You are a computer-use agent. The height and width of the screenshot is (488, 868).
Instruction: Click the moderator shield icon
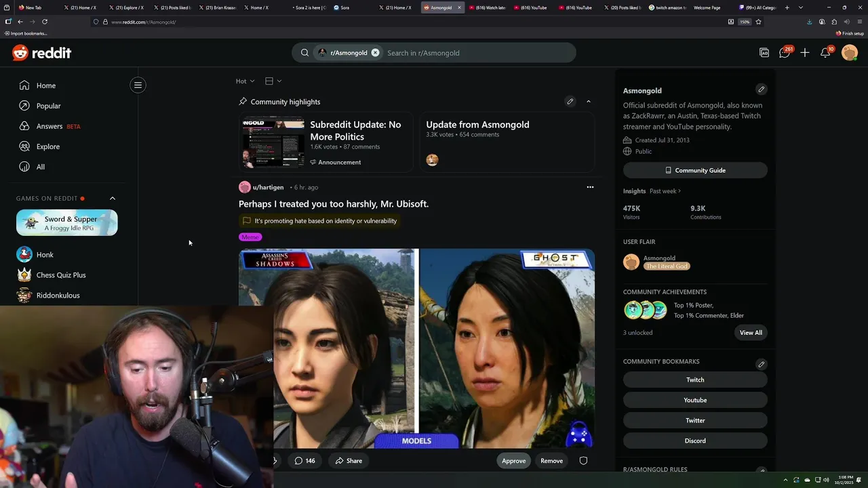click(x=583, y=461)
